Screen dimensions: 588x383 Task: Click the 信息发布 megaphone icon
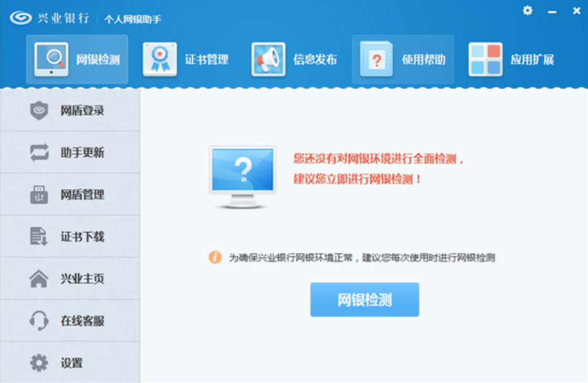point(268,59)
